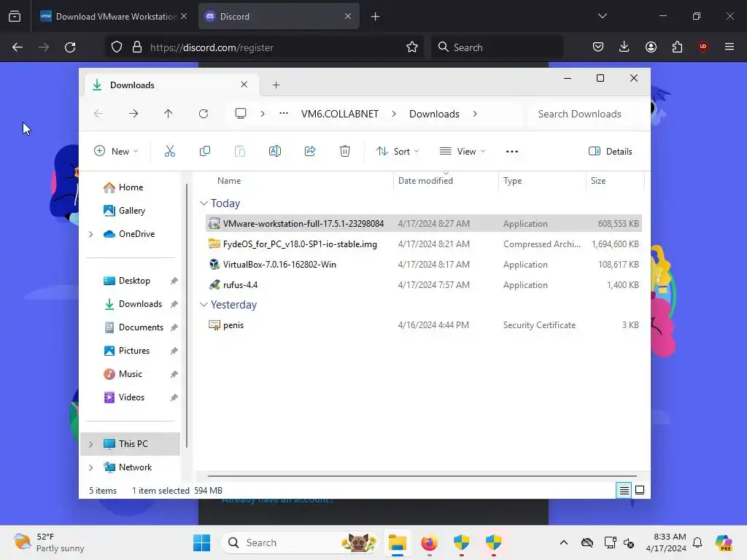The image size is (747, 560).
Task: Open Pictures in Quick access
Action: [x=134, y=351]
